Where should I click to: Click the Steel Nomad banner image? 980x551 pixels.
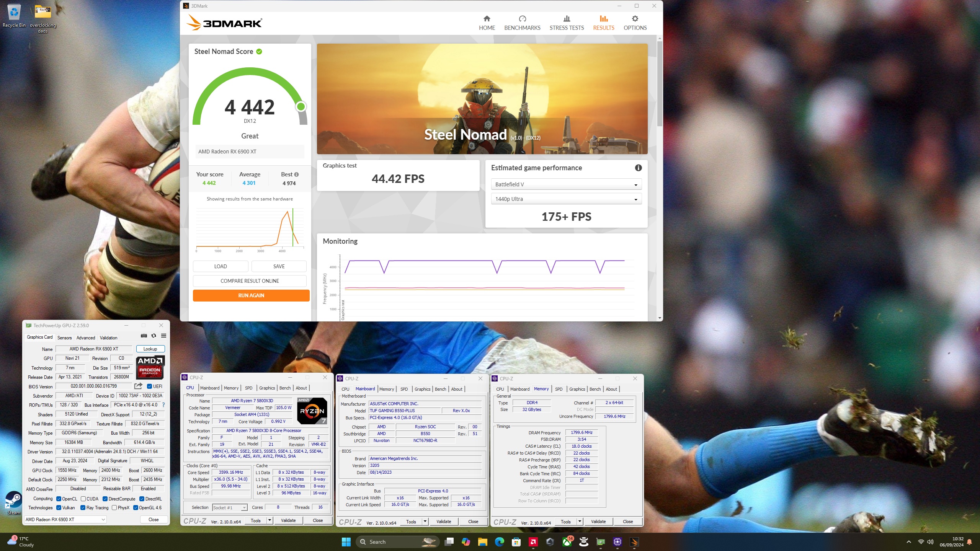482,99
